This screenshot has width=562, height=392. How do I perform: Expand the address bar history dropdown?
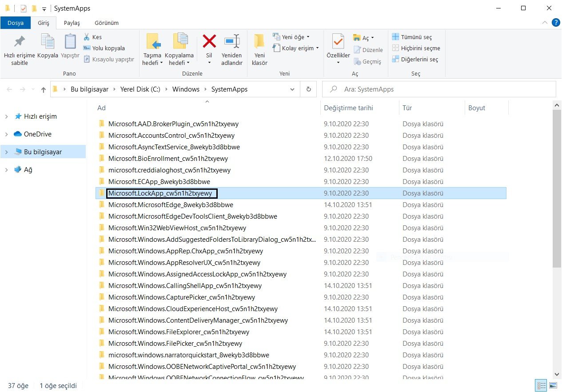[292, 89]
